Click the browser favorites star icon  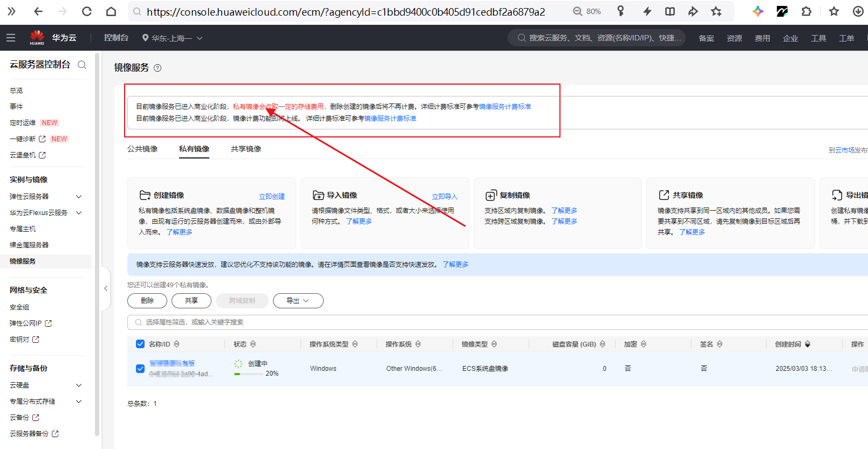(x=834, y=11)
